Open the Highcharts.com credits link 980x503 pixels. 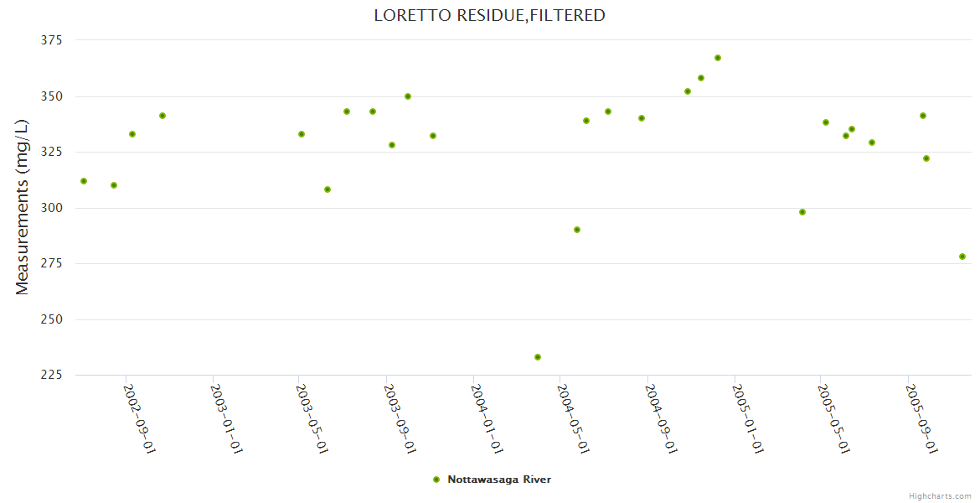point(940,495)
